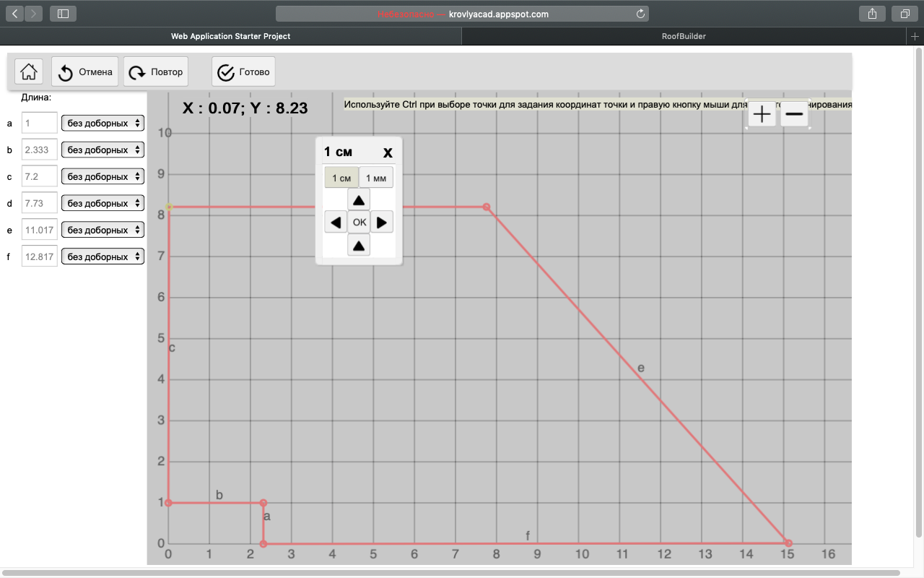Zoom out with the minus button
This screenshot has width=924, height=578.
[794, 114]
